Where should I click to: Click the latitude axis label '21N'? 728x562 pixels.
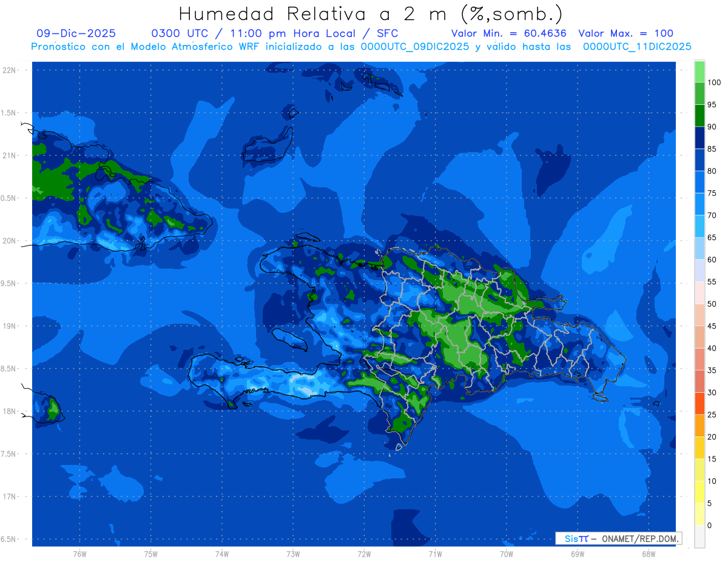pos(9,155)
